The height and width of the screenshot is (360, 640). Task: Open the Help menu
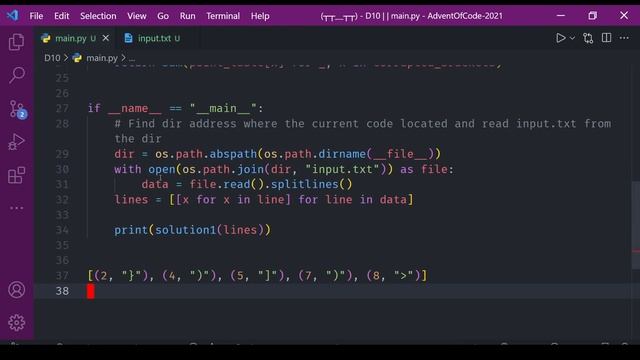(x=260, y=16)
